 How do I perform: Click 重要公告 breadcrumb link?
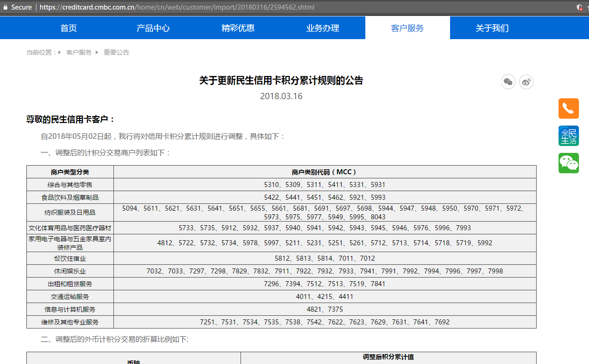click(116, 52)
